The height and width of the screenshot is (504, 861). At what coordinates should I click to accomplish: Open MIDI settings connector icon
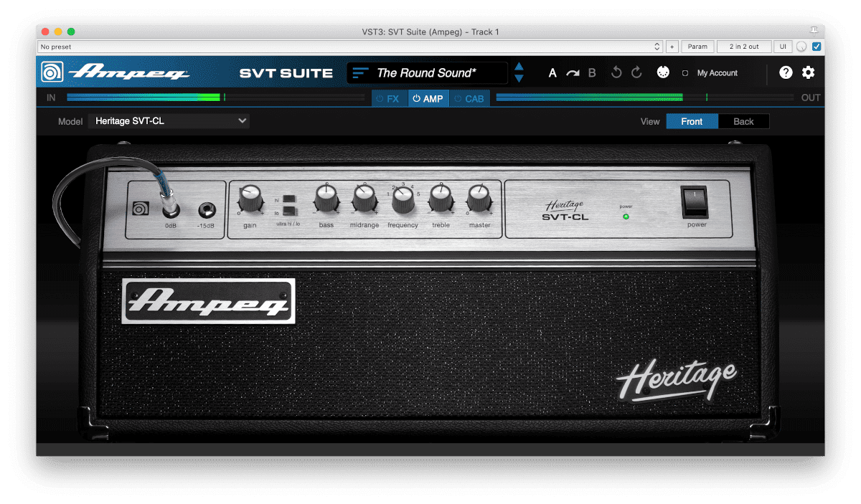click(663, 72)
